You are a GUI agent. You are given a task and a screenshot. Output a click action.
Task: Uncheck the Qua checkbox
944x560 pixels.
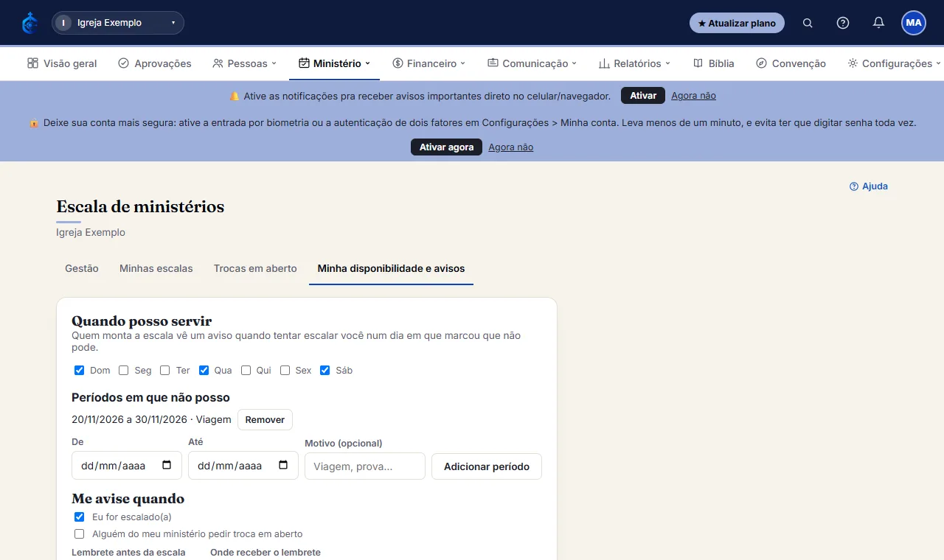tap(204, 370)
